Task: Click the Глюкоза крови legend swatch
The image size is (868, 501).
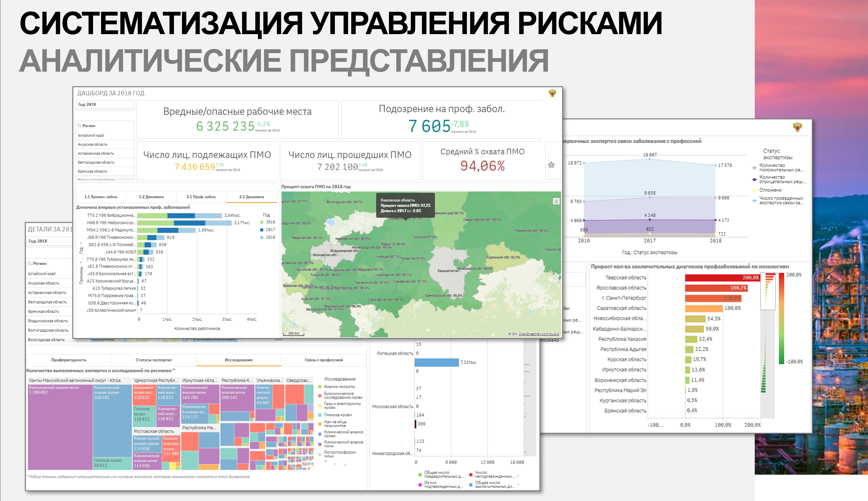Action: pyautogui.click(x=320, y=415)
